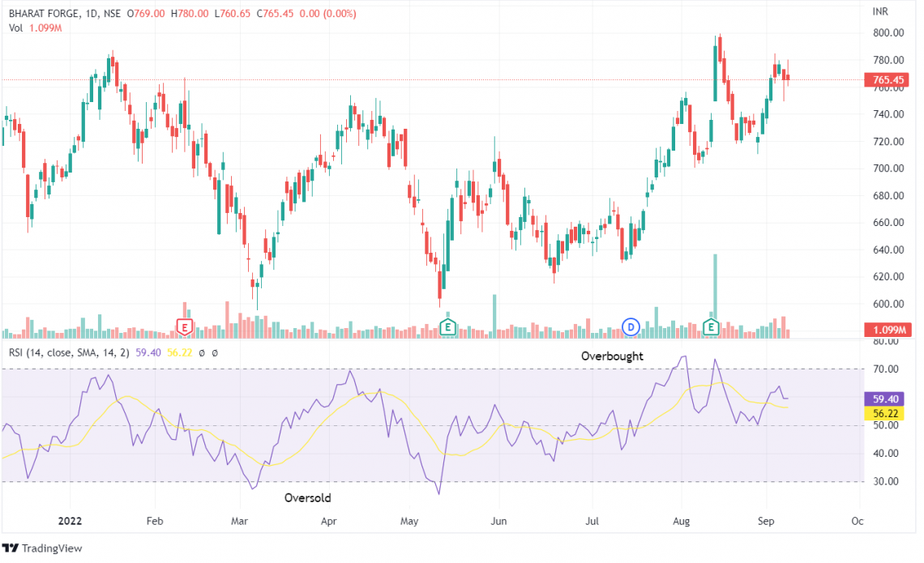Click the Sep label on the time axis
The width and height of the screenshot is (924, 563).
[x=766, y=522]
